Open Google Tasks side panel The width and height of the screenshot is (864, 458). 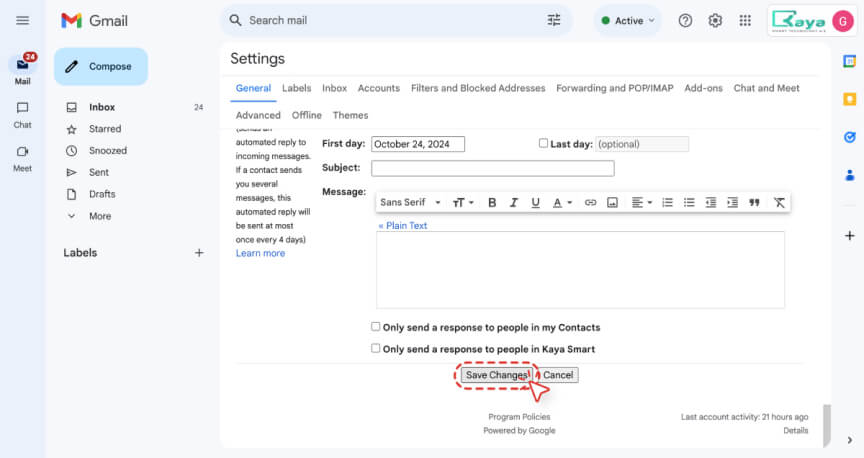tap(850, 137)
